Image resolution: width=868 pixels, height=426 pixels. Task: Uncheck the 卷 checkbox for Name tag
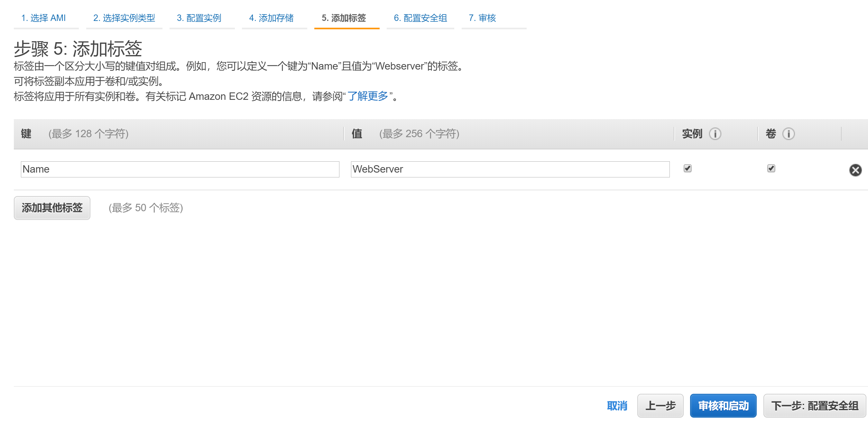pos(771,168)
